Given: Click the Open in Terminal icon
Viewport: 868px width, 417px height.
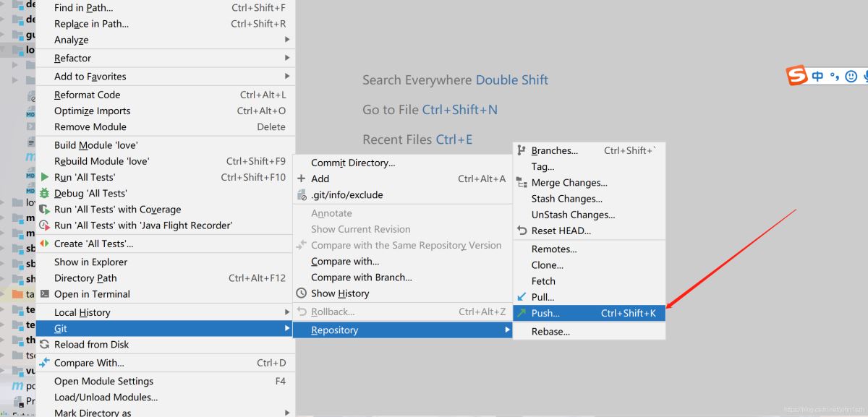Looking at the screenshot, I should click(45, 294).
